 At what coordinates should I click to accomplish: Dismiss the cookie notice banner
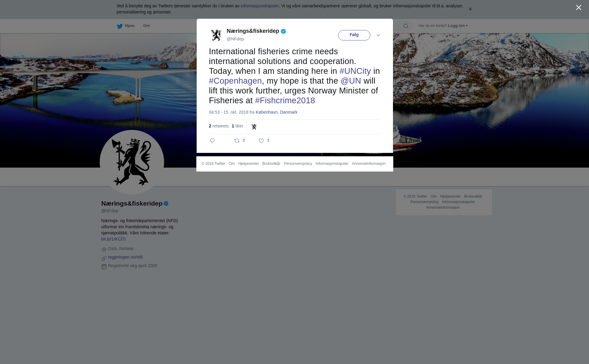coord(470,9)
